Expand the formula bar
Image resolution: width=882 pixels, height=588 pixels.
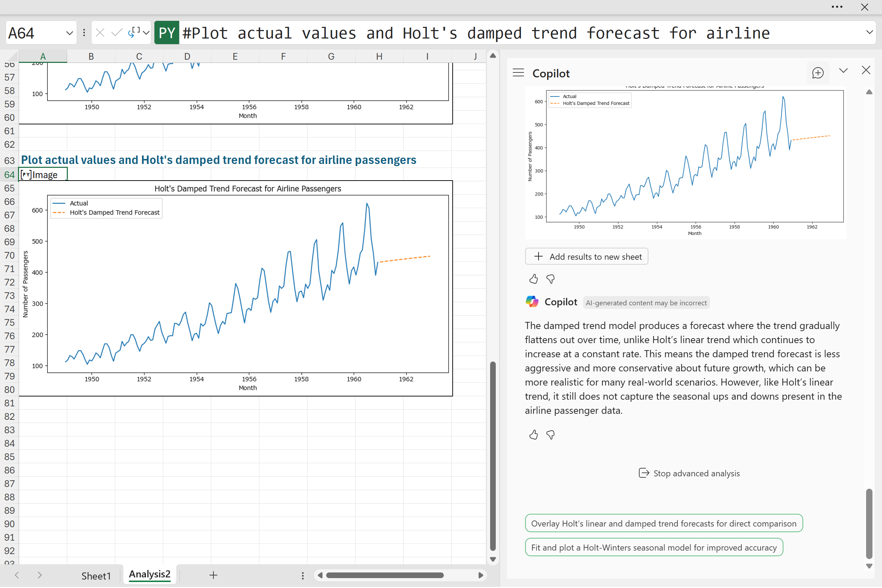[870, 32]
